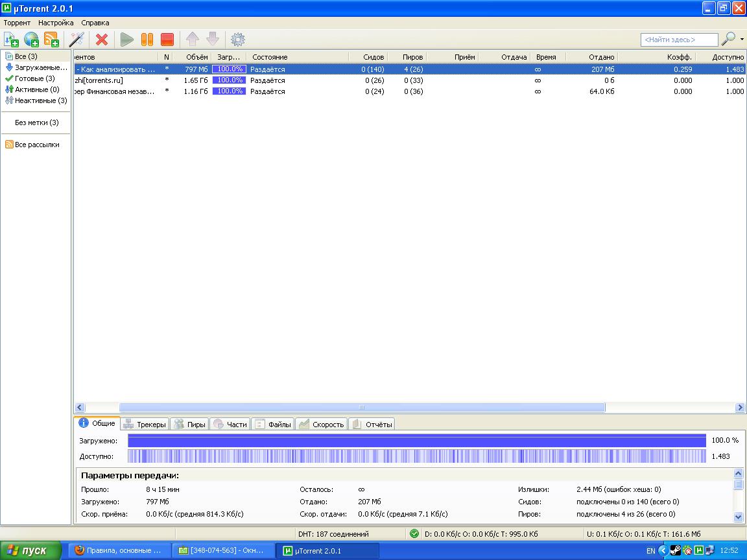This screenshot has height=560, width=747.
Task: Switch to the Скорость tab
Action: click(322, 425)
